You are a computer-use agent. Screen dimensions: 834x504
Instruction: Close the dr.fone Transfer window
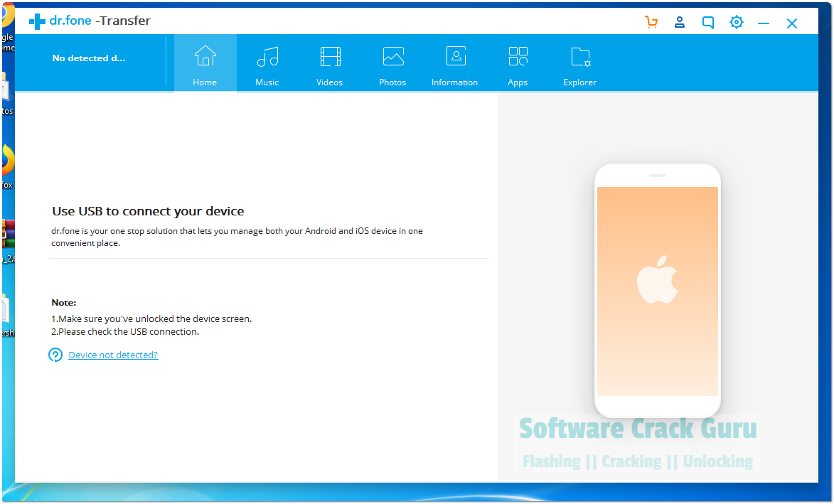click(x=792, y=23)
